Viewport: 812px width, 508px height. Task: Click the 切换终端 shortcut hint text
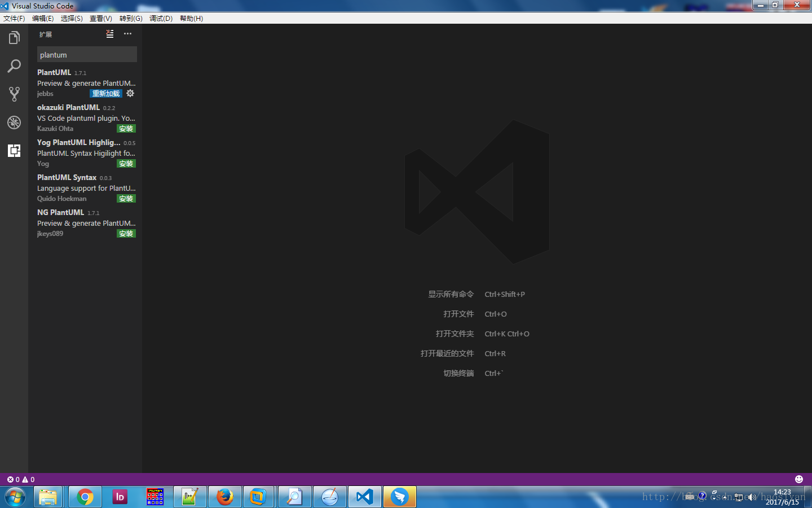click(x=458, y=373)
